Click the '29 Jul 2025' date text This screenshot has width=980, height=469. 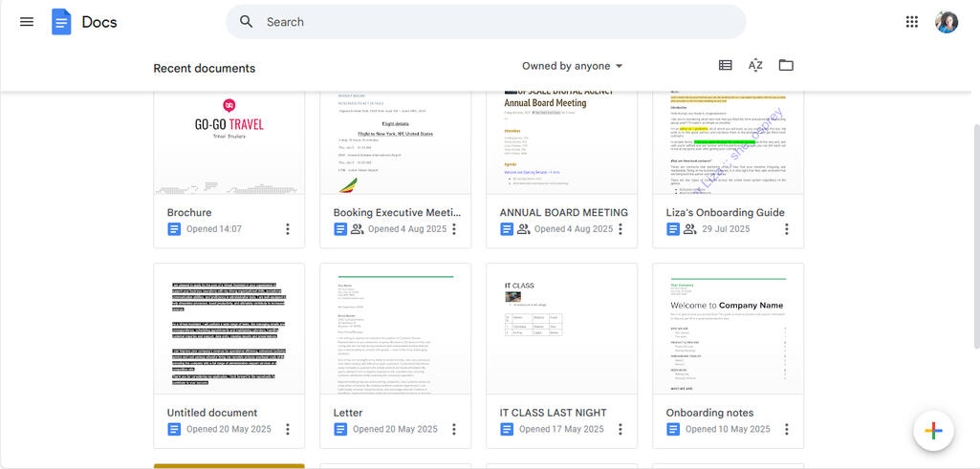[726, 229]
